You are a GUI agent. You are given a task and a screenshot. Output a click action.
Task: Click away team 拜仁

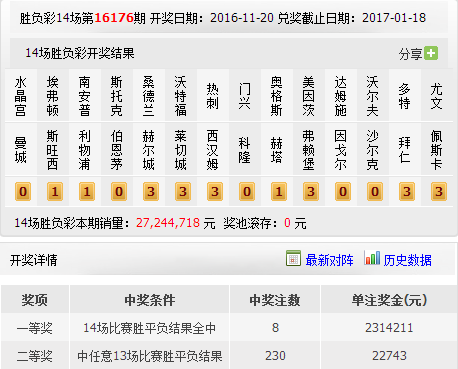tap(405, 150)
